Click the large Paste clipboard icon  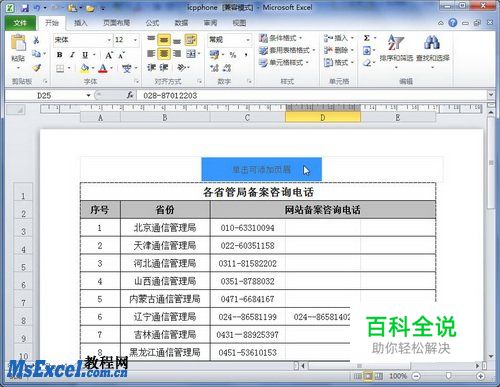(x=18, y=43)
